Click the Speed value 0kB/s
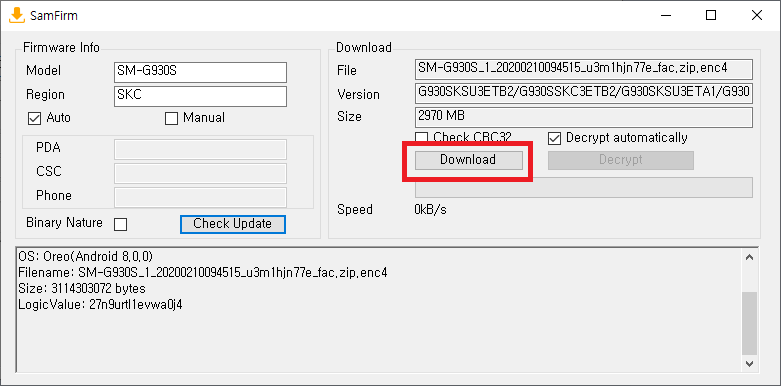 click(x=430, y=210)
